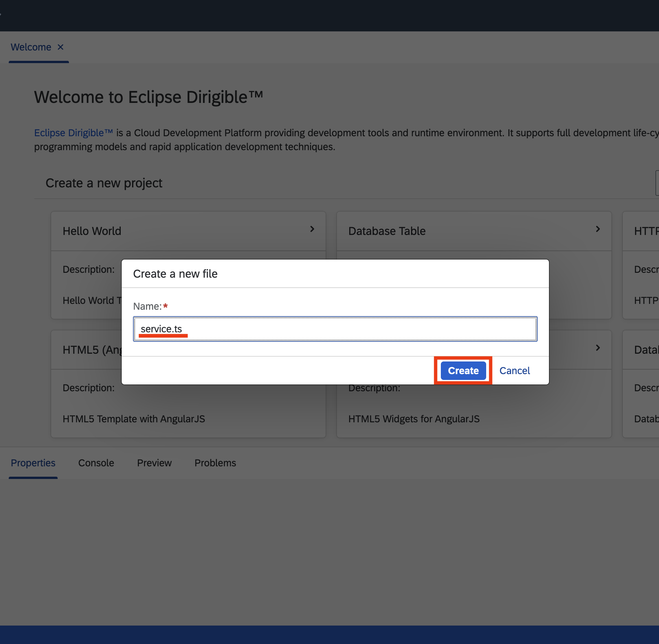Viewport: 659px width, 644px height.
Task: Click 'HTML5 Widgets for AngularJS' description
Action: pos(414,419)
